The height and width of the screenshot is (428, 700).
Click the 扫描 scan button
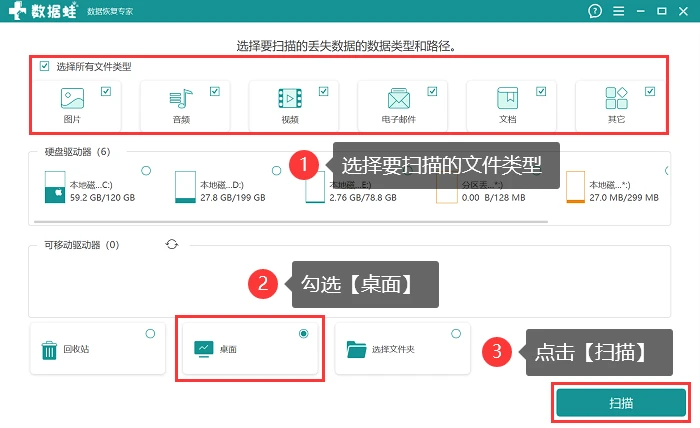click(x=621, y=403)
